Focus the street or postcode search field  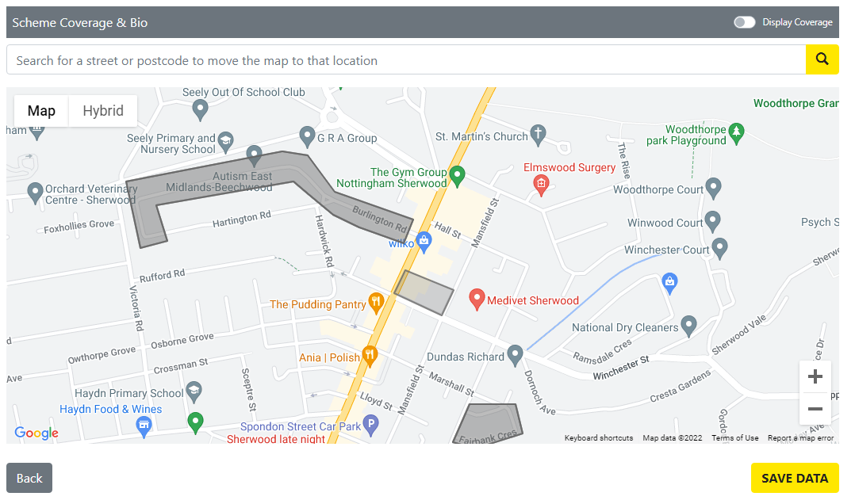(406, 60)
